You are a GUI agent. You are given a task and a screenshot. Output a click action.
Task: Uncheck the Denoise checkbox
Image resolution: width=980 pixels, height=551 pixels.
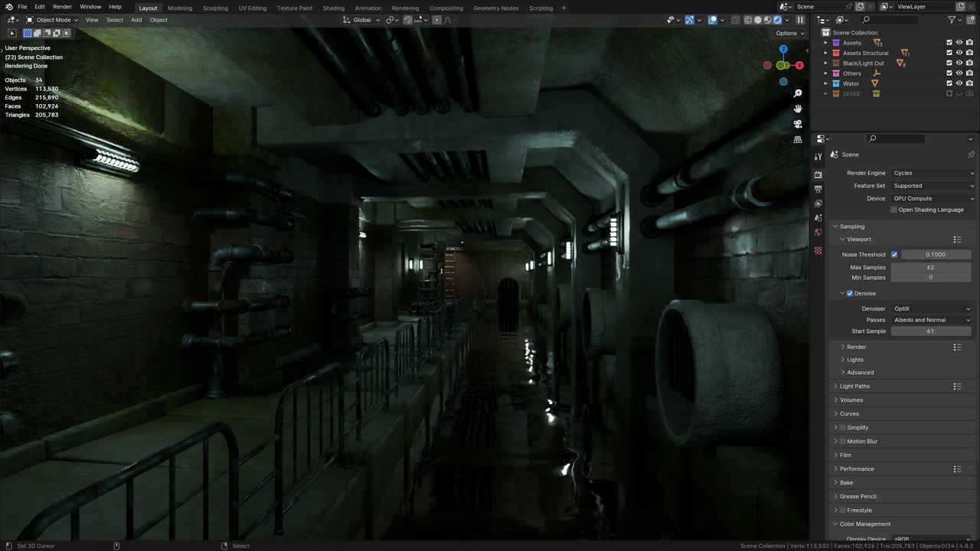[x=850, y=294]
